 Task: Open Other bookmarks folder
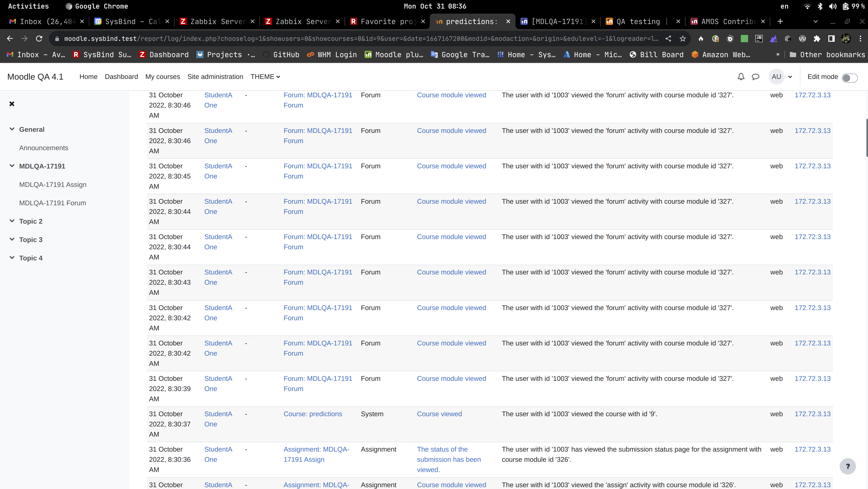(827, 55)
